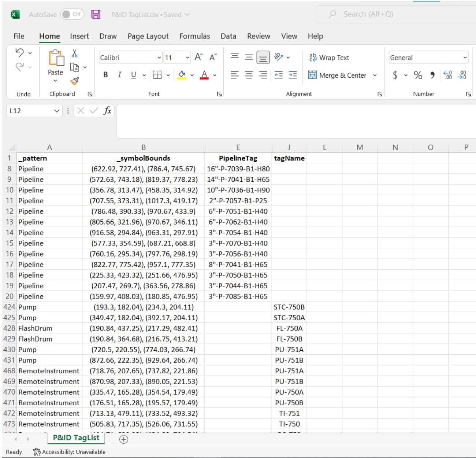This screenshot has height=458, width=476.
Task: Click the Increase Decimal icon
Action: tap(447, 75)
